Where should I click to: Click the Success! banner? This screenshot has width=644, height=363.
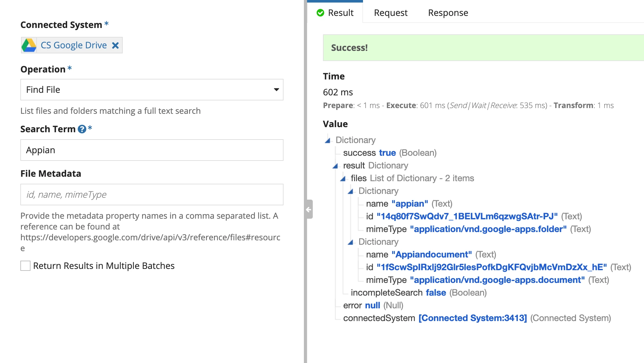tap(483, 48)
